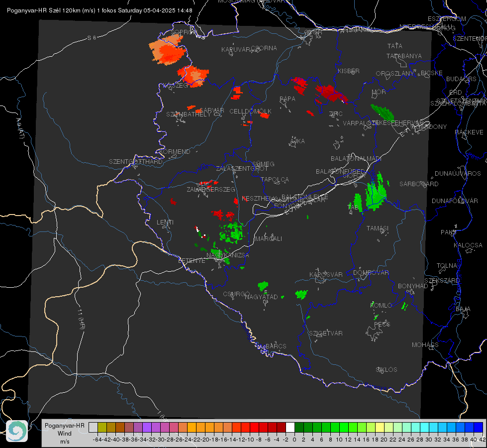Screen dimensions: 487x448
Task: Click the LENTI city label
Action: (x=165, y=223)
